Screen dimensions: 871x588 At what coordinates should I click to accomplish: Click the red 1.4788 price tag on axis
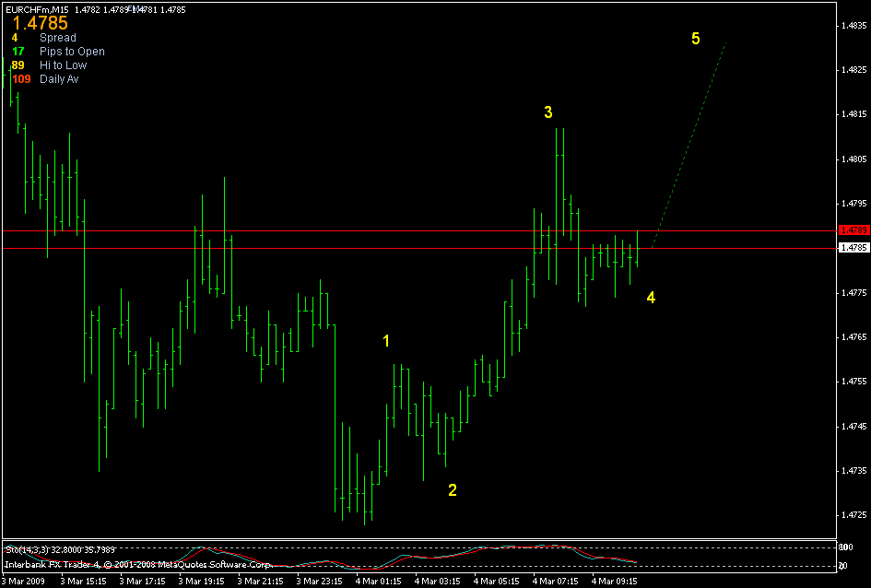[x=855, y=231]
